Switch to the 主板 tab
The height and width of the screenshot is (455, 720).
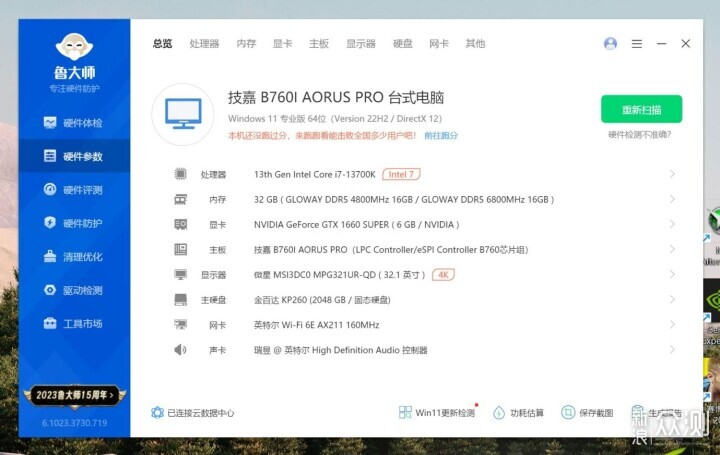319,44
